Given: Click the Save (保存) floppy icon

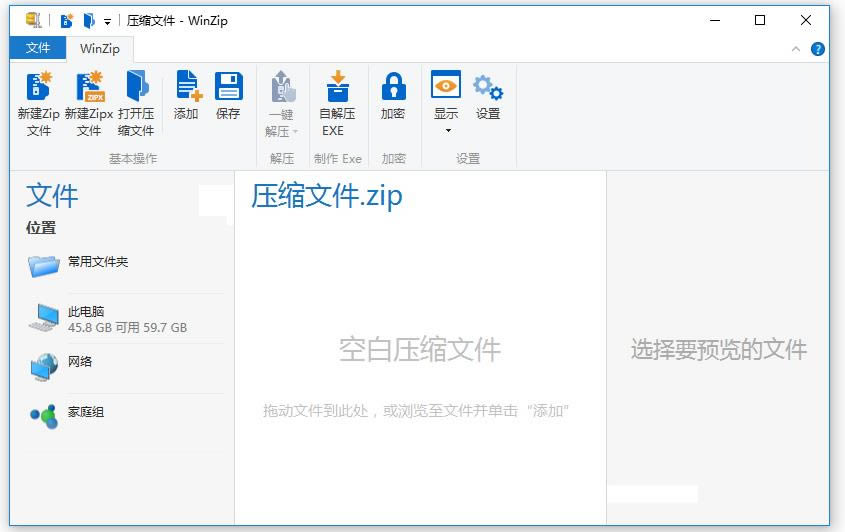Looking at the screenshot, I should tap(229, 86).
